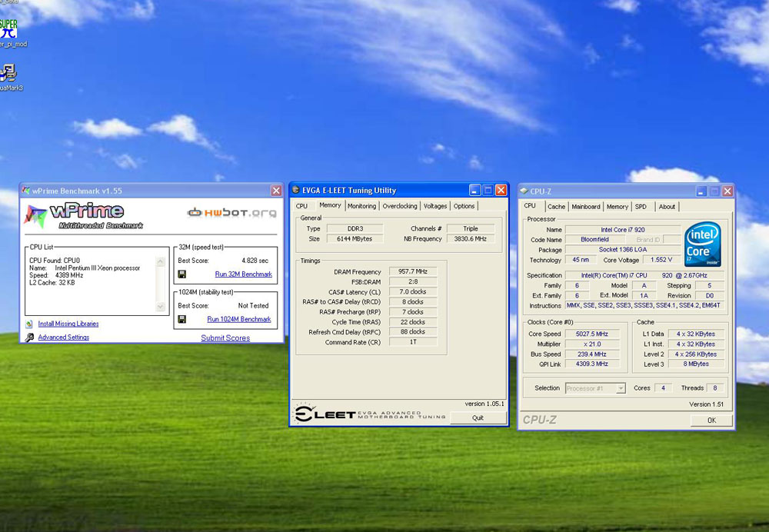The height and width of the screenshot is (532, 769).
Task: Minimize the CPU-Z window
Action: [701, 191]
